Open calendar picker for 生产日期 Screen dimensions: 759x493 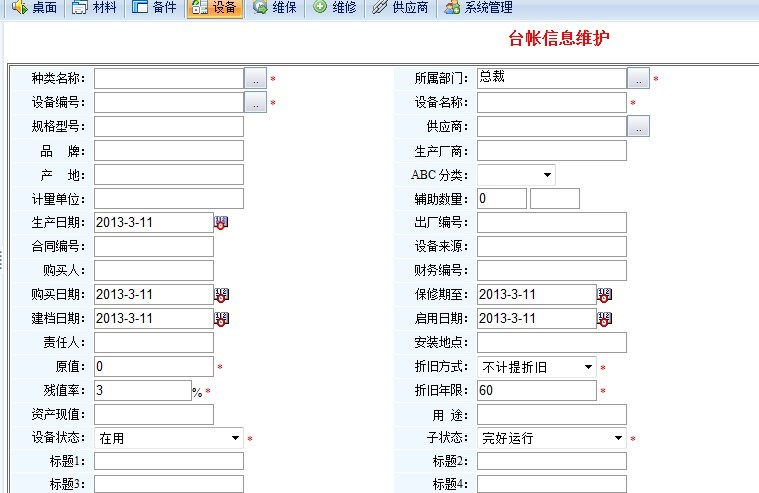pos(221,223)
